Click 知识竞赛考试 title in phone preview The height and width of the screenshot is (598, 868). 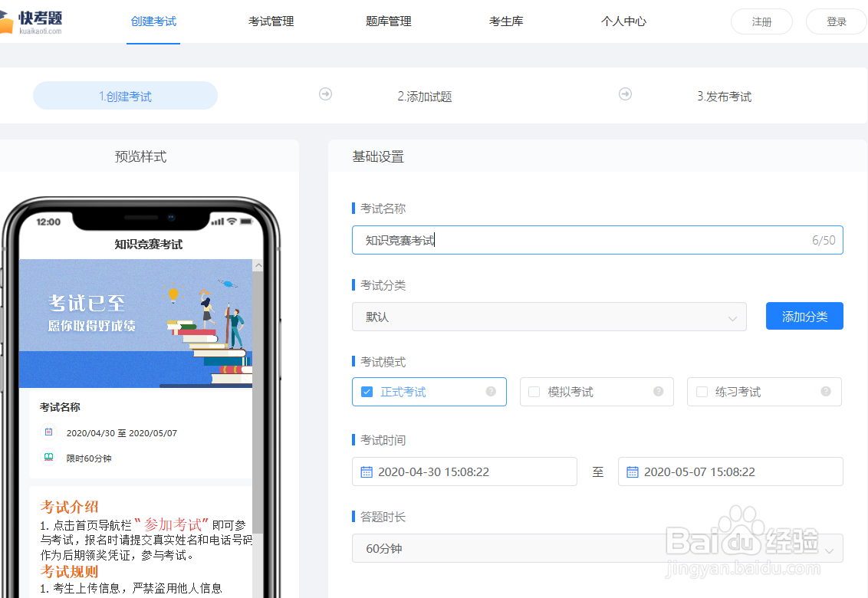[148, 244]
